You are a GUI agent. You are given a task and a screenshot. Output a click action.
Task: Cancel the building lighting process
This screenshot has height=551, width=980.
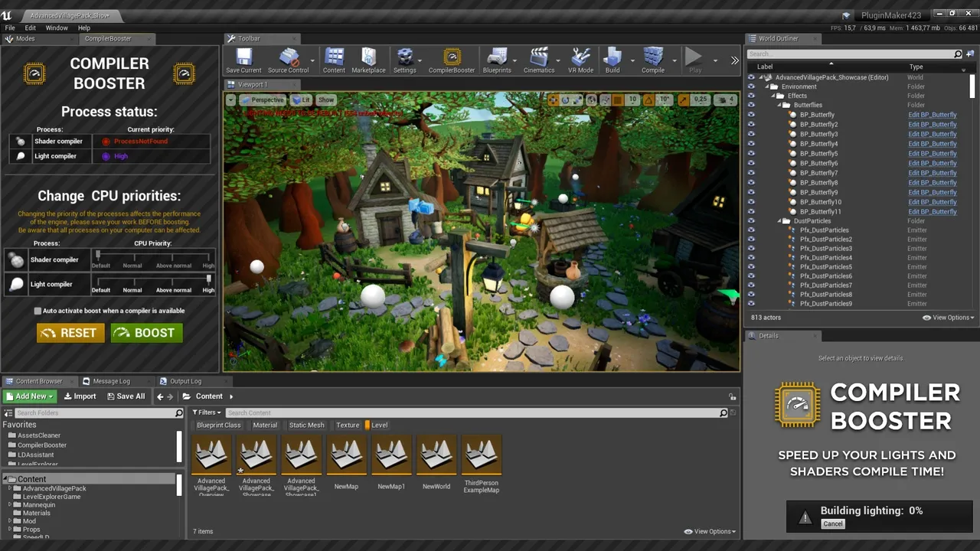pos(832,524)
